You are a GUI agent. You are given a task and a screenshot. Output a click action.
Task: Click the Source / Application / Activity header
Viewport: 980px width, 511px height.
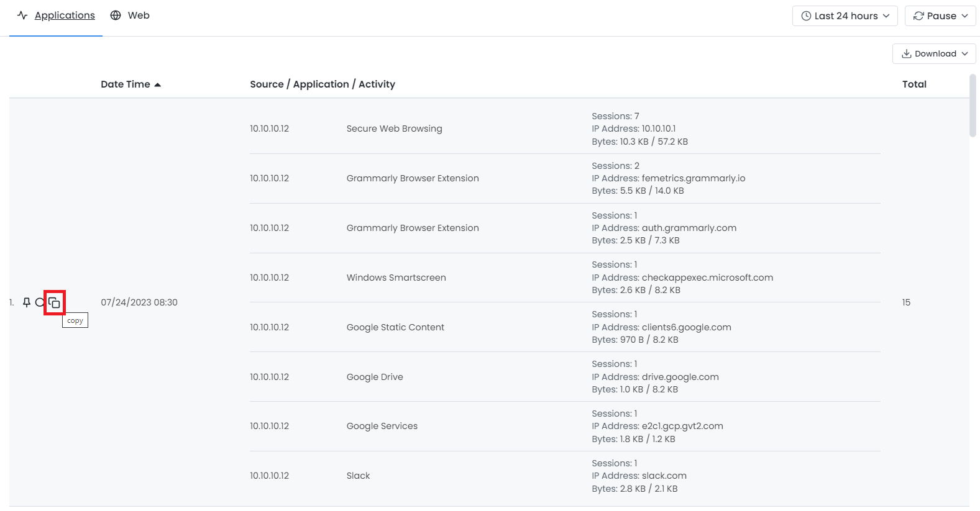(x=323, y=84)
